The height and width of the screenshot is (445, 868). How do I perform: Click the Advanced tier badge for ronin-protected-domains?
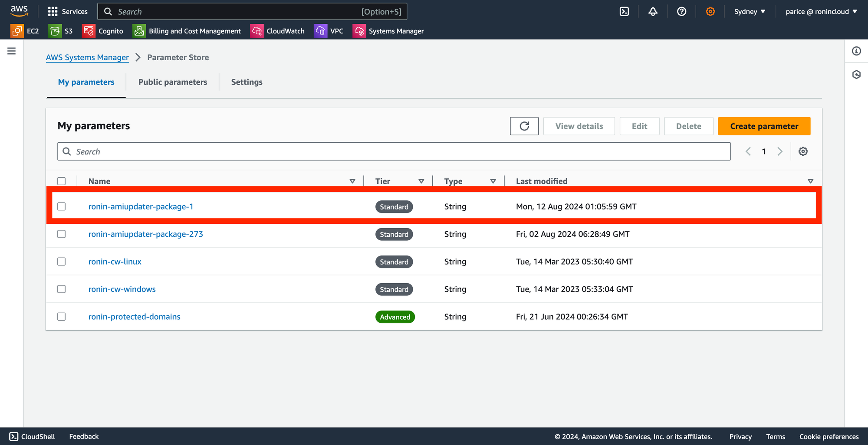(x=395, y=317)
